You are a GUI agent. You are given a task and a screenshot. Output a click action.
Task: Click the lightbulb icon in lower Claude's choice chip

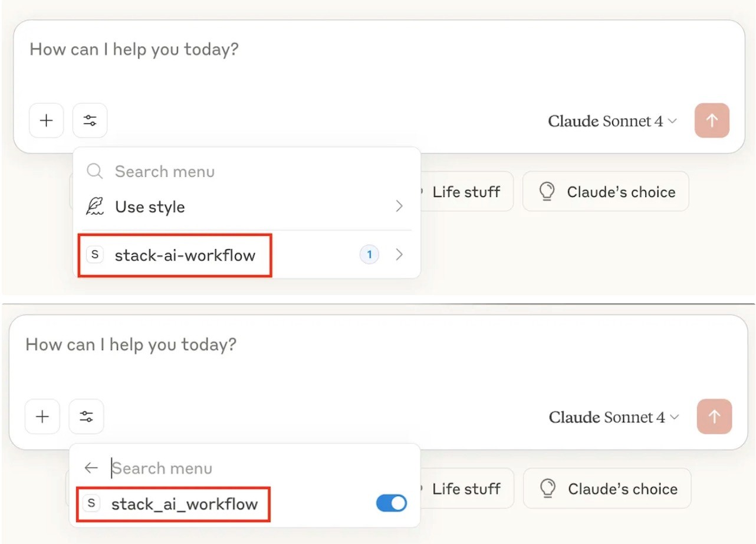548,489
